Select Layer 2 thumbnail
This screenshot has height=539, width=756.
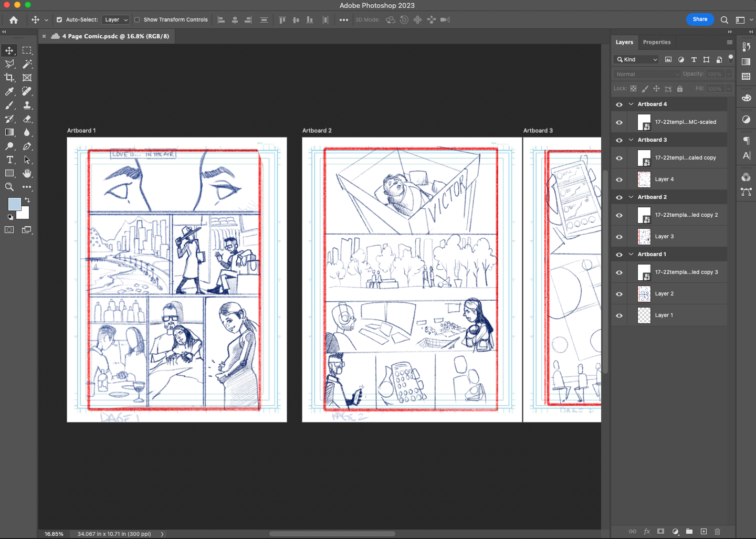[x=644, y=294]
